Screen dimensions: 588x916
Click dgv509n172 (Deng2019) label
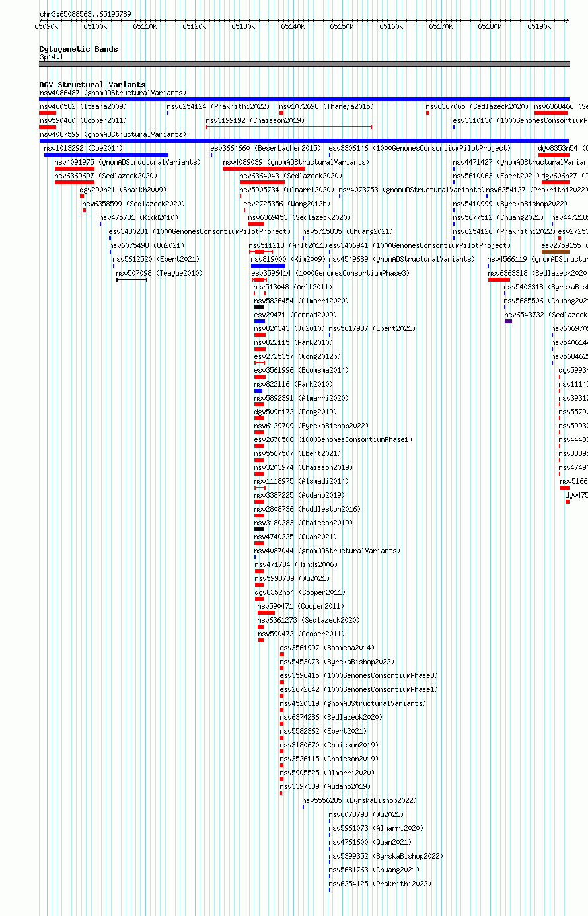pos(295,412)
